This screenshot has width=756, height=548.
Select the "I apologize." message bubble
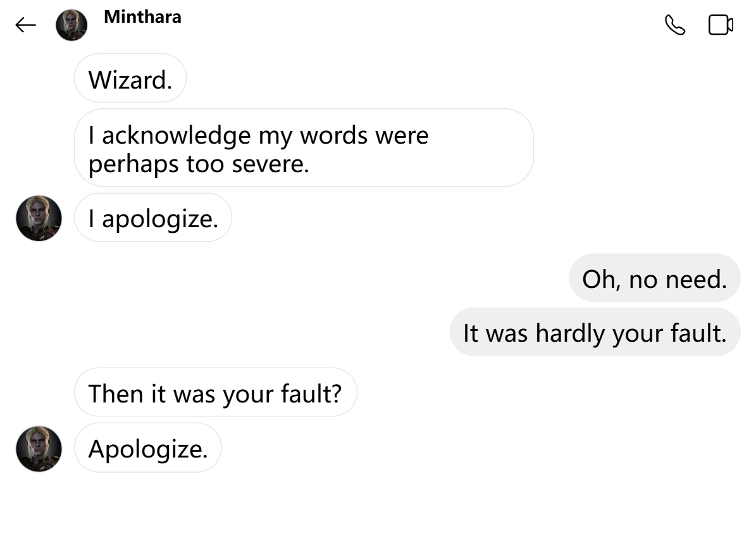(x=153, y=218)
